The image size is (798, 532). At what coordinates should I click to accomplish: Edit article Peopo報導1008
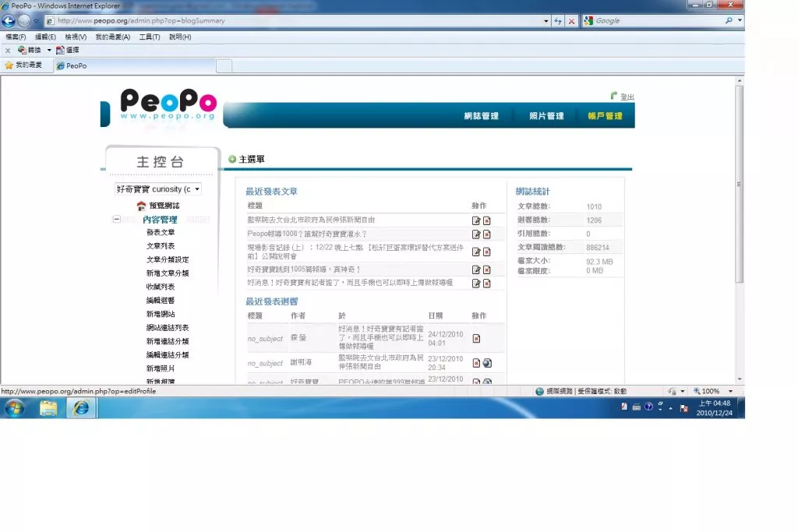[476, 234]
